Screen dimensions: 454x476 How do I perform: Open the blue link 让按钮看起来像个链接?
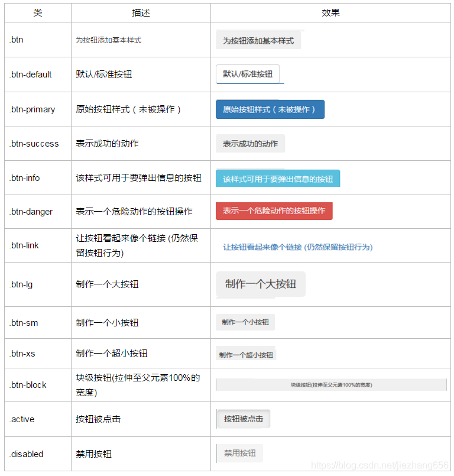coord(298,247)
